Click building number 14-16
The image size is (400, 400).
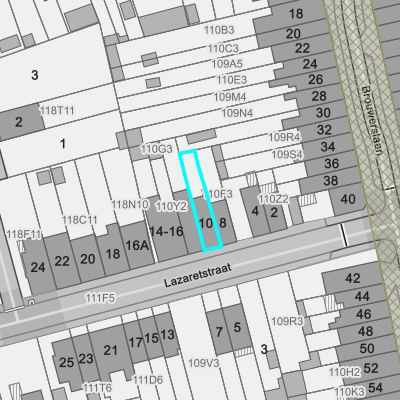coord(166,231)
